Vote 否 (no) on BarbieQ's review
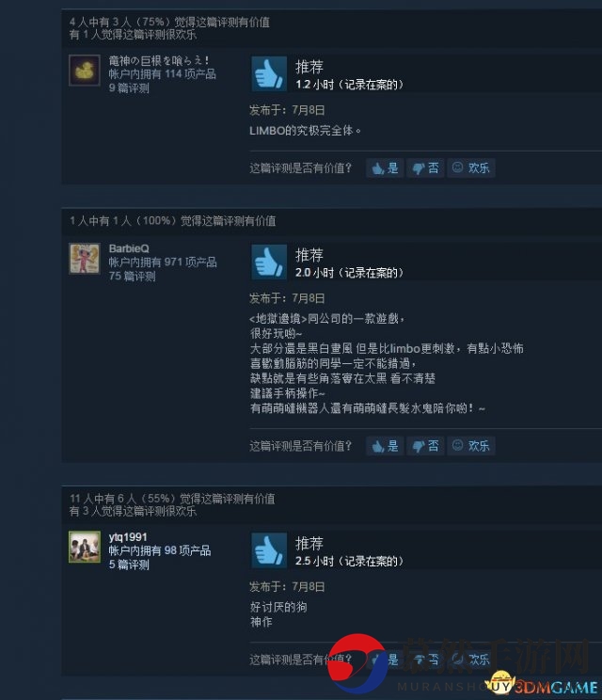The height and width of the screenshot is (700, 602). [425, 446]
